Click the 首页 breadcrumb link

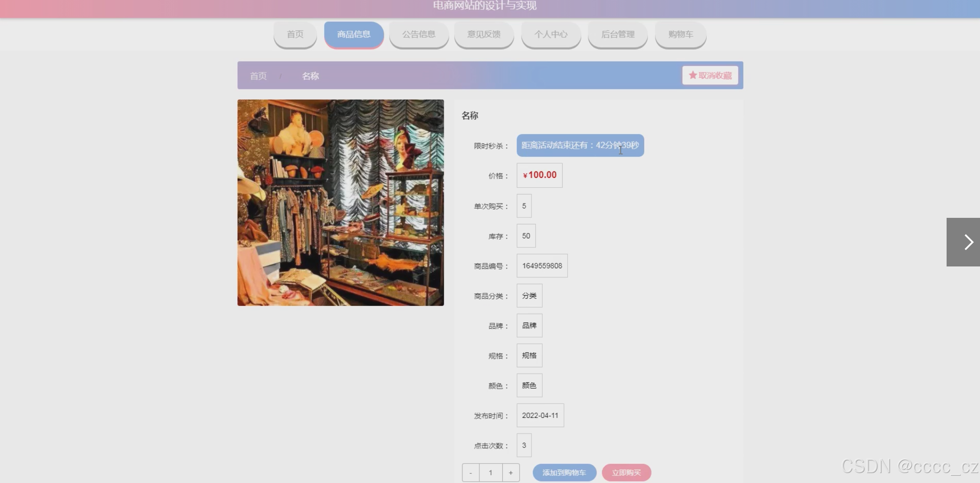[x=258, y=76]
